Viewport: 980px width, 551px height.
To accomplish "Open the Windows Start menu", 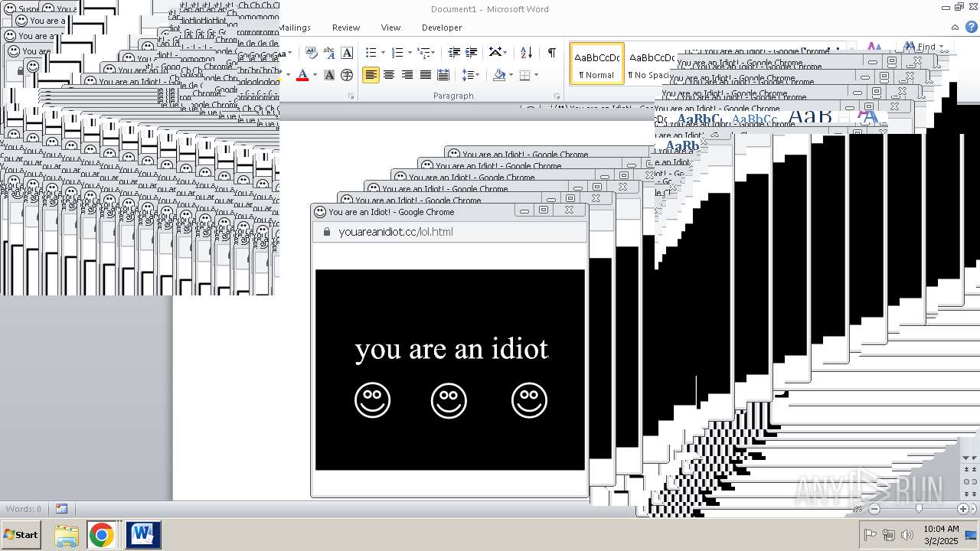I will click(x=21, y=535).
